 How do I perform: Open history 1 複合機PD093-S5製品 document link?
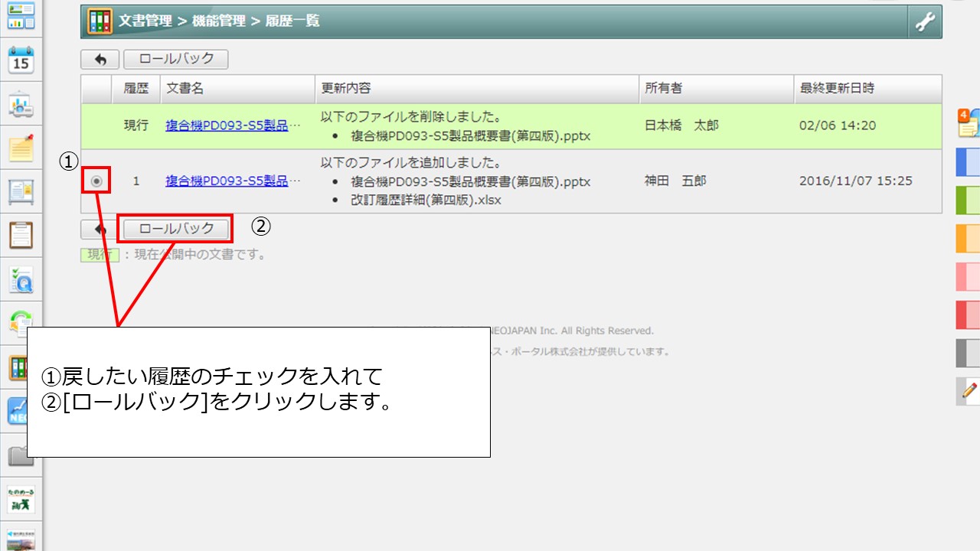227,181
